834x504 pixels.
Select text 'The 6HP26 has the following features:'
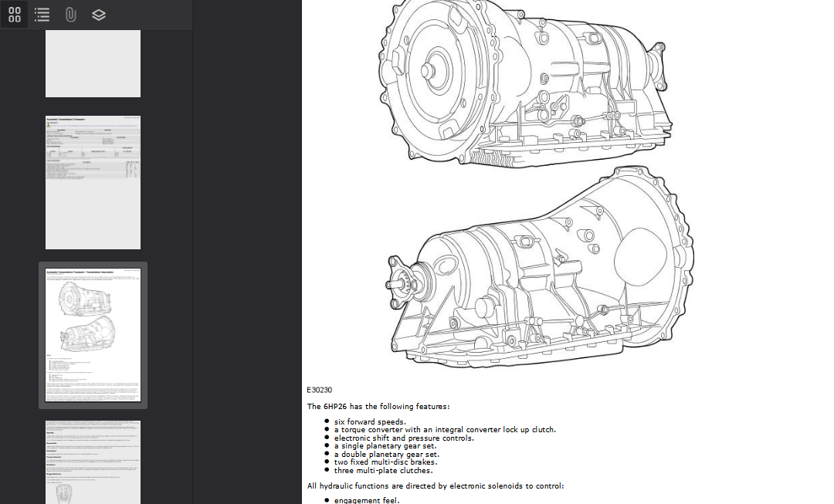[378, 406]
